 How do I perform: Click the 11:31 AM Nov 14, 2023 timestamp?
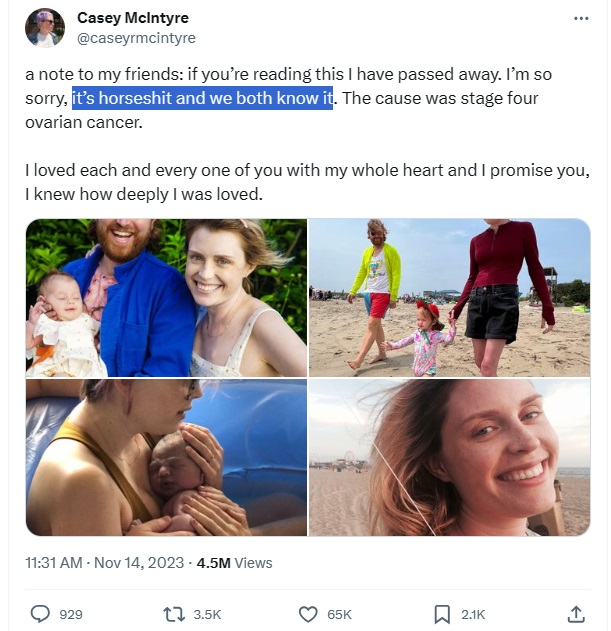tap(105, 563)
